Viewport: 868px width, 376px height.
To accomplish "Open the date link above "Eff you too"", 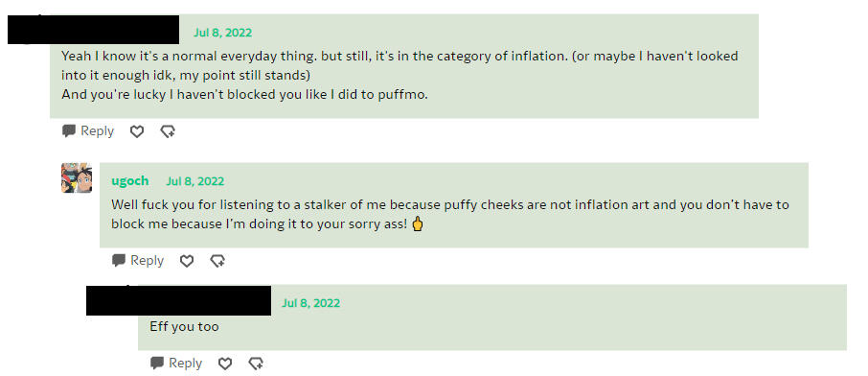I will tap(310, 303).
